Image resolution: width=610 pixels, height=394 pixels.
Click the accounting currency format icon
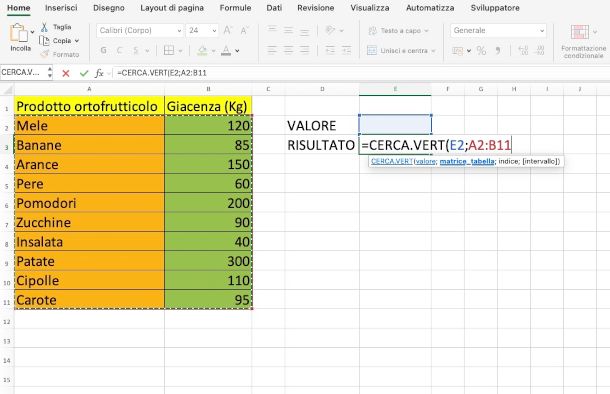coord(458,51)
